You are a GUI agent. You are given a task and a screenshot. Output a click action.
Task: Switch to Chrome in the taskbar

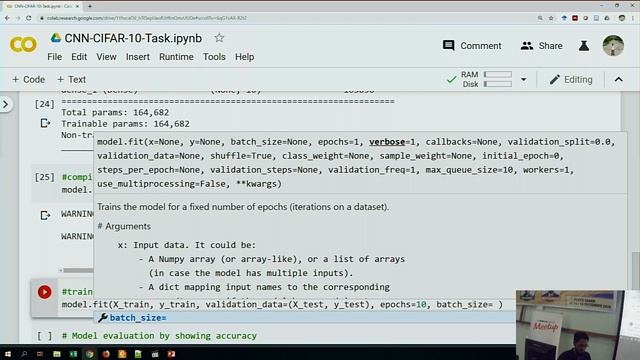89,354
